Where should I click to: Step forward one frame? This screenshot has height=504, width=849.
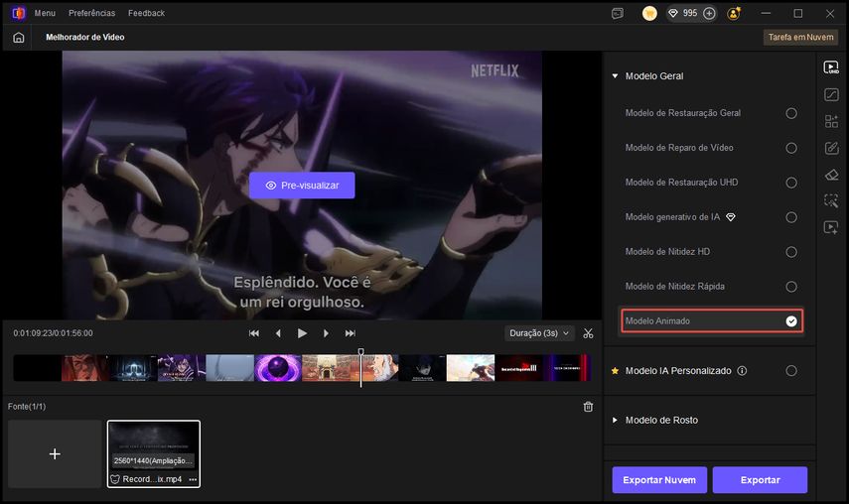326,333
